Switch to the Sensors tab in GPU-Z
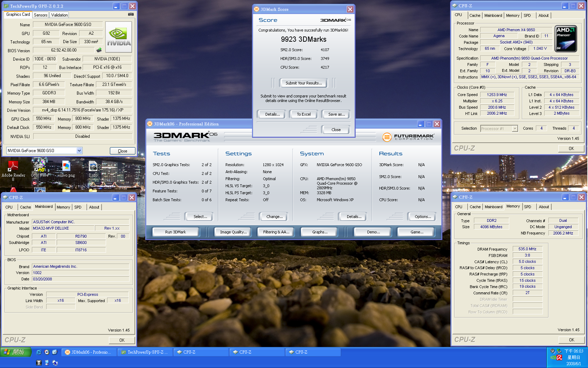This screenshot has height=368, width=588. (41, 15)
